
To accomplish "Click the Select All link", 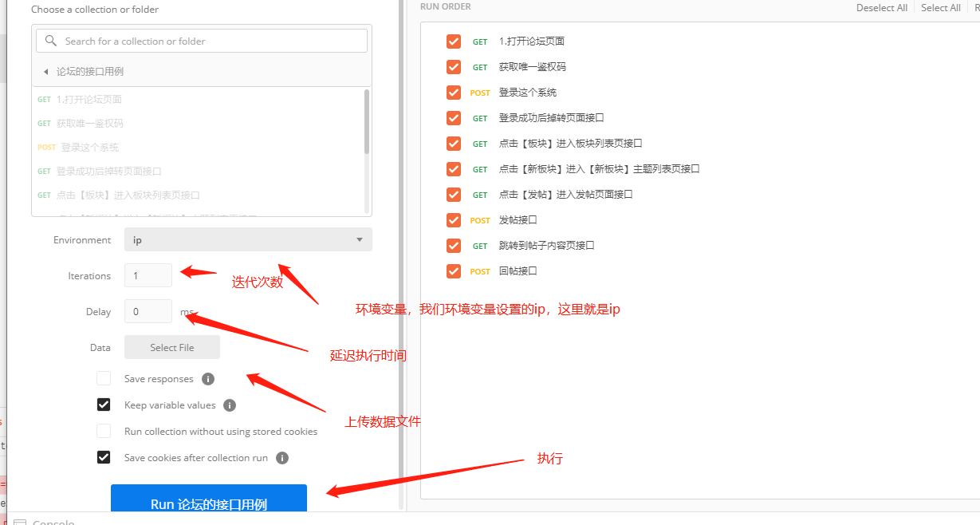I will 941,8.
